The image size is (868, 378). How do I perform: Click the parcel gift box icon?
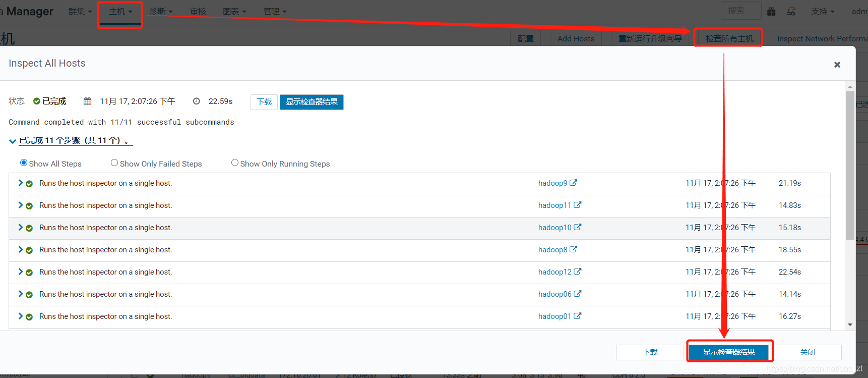pos(771,11)
